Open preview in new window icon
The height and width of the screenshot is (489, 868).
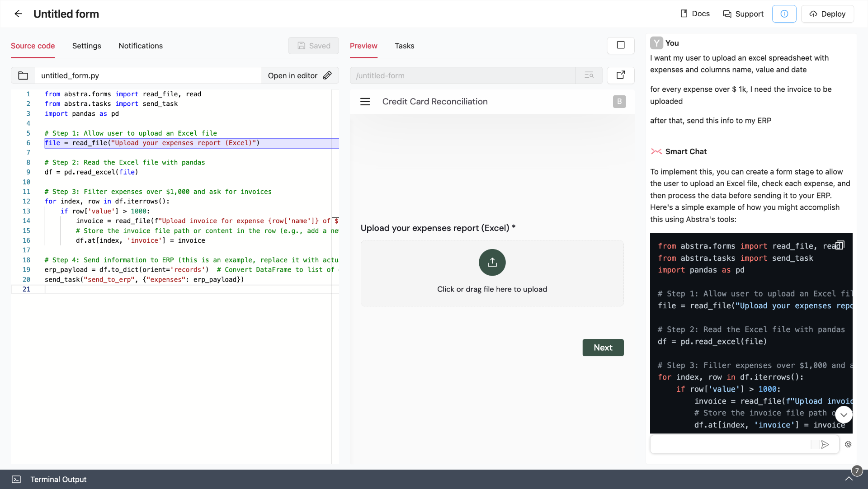(x=621, y=75)
